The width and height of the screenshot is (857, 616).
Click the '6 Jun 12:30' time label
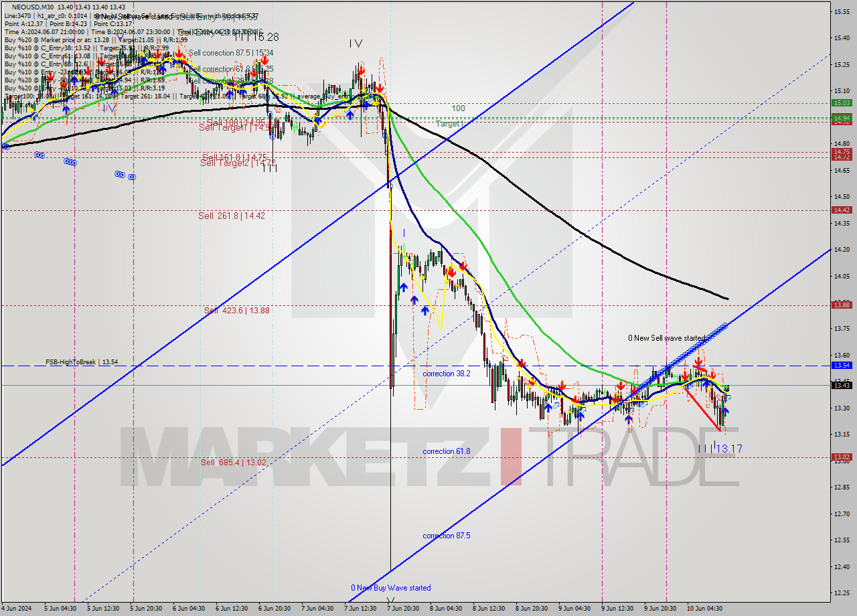click(x=232, y=609)
